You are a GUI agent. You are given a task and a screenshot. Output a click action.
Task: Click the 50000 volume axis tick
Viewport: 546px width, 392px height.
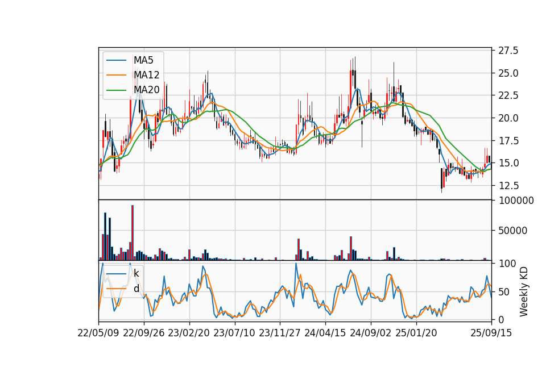click(x=513, y=231)
